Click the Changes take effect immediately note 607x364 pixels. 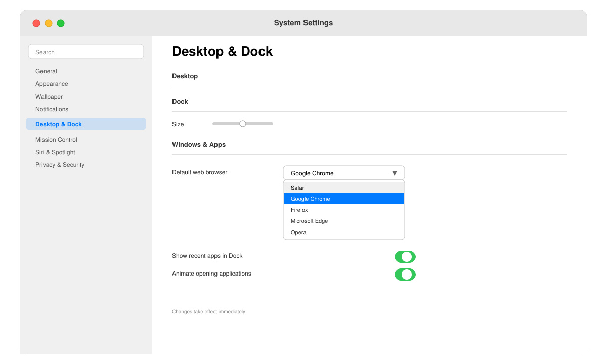[x=208, y=312]
